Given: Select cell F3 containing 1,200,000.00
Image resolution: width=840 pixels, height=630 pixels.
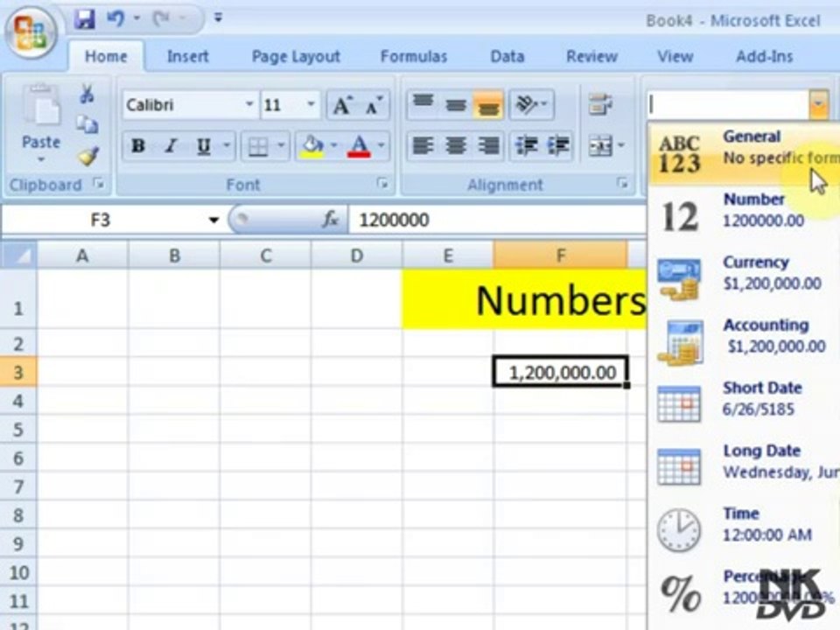Looking at the screenshot, I should pyautogui.click(x=560, y=372).
